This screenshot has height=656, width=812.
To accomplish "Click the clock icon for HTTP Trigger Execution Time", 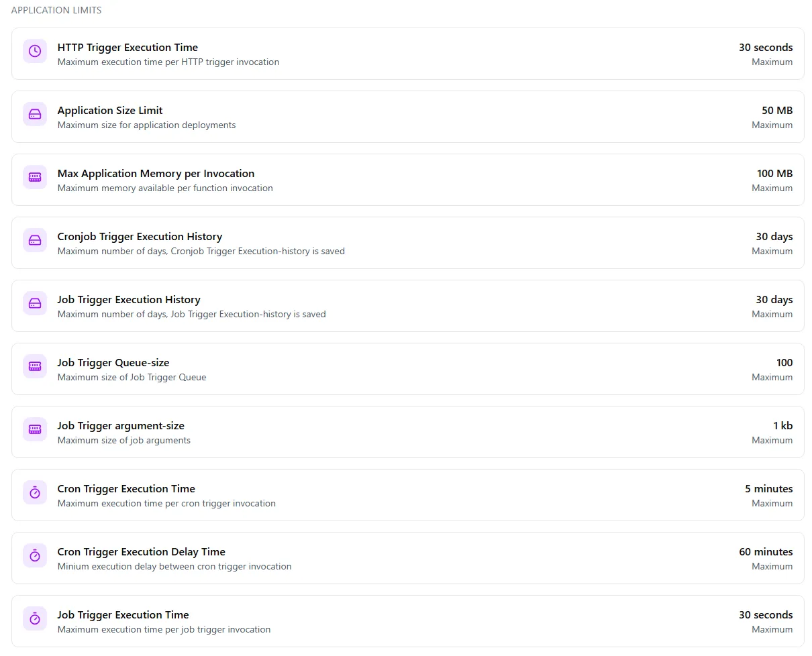I will [x=35, y=51].
